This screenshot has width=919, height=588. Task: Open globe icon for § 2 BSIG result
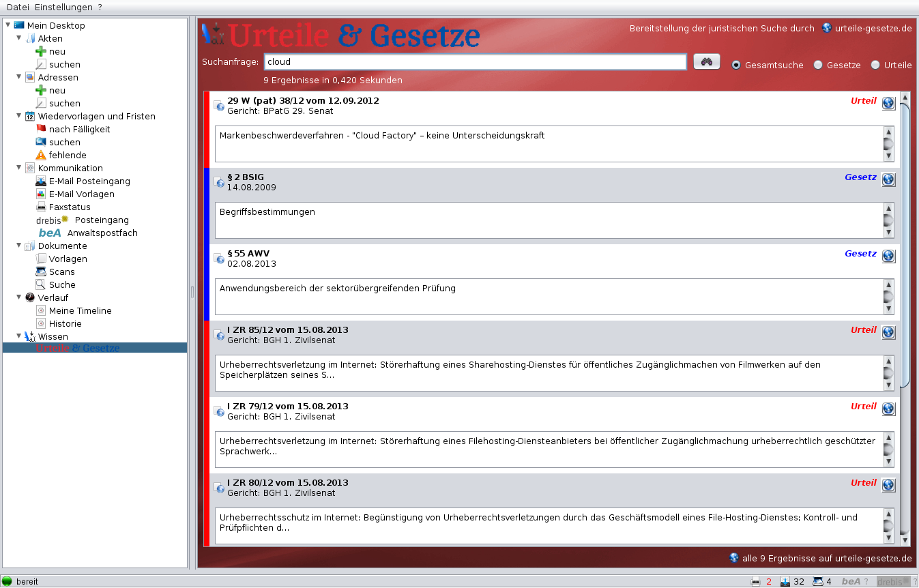pyautogui.click(x=888, y=179)
